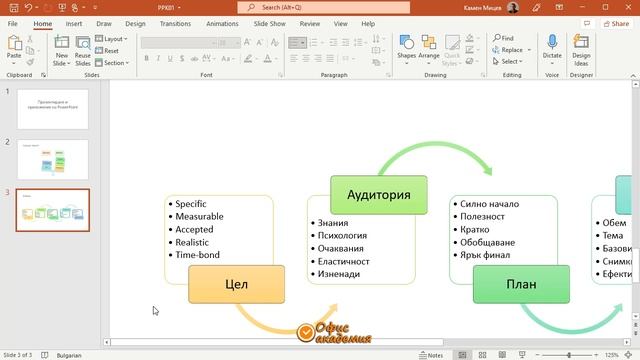Image resolution: width=640 pixels, height=360 pixels.
Task: Choose font color swatch
Action: point(268,59)
